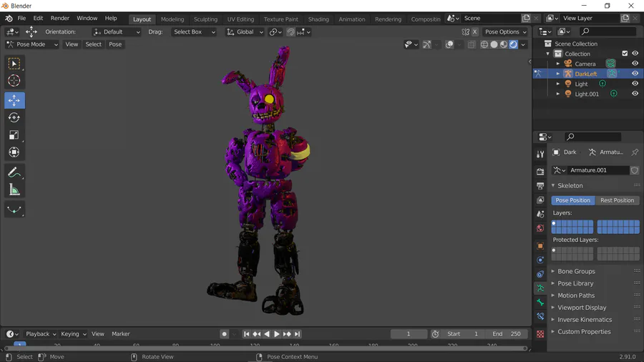Open the Bone Constraints properties tab
Viewport: 644px width, 362px height.
(540, 316)
